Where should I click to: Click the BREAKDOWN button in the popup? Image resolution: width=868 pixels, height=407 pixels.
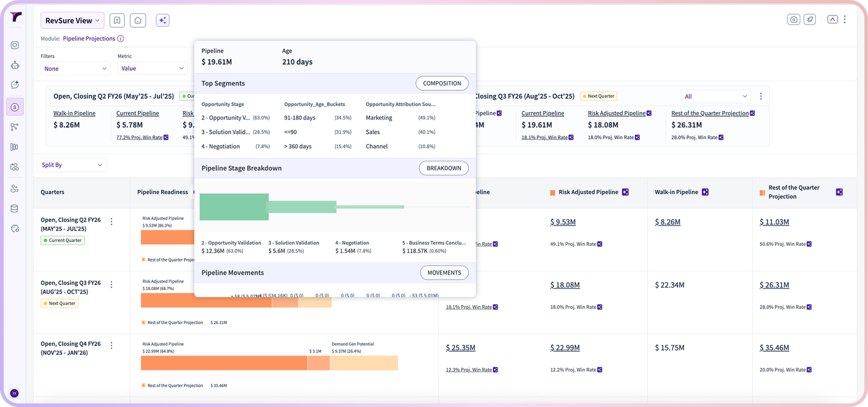coord(444,168)
